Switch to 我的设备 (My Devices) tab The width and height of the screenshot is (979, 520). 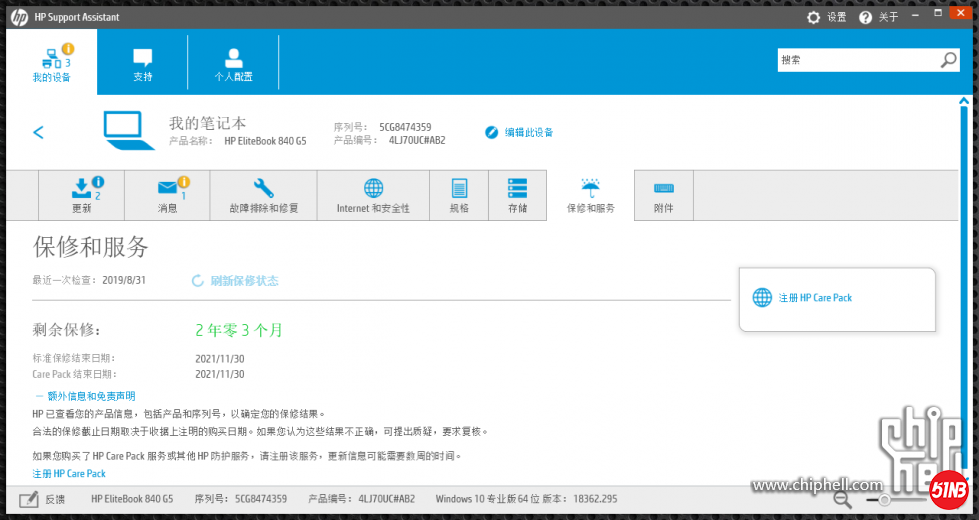click(52, 62)
